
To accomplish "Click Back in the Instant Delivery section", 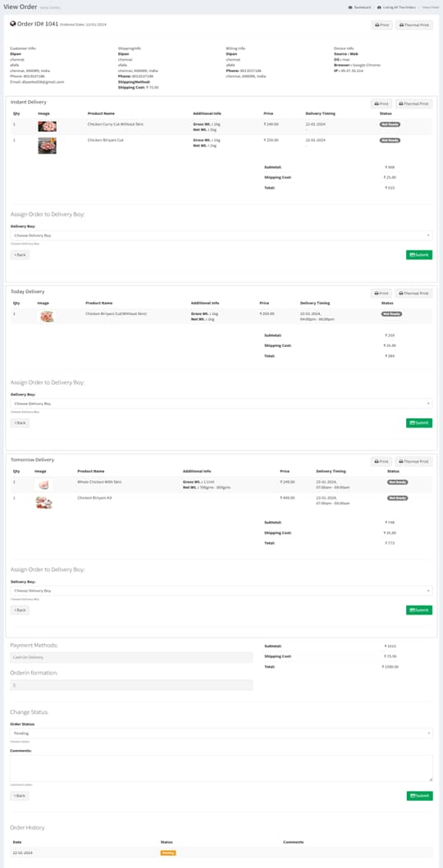I will 20,254.
